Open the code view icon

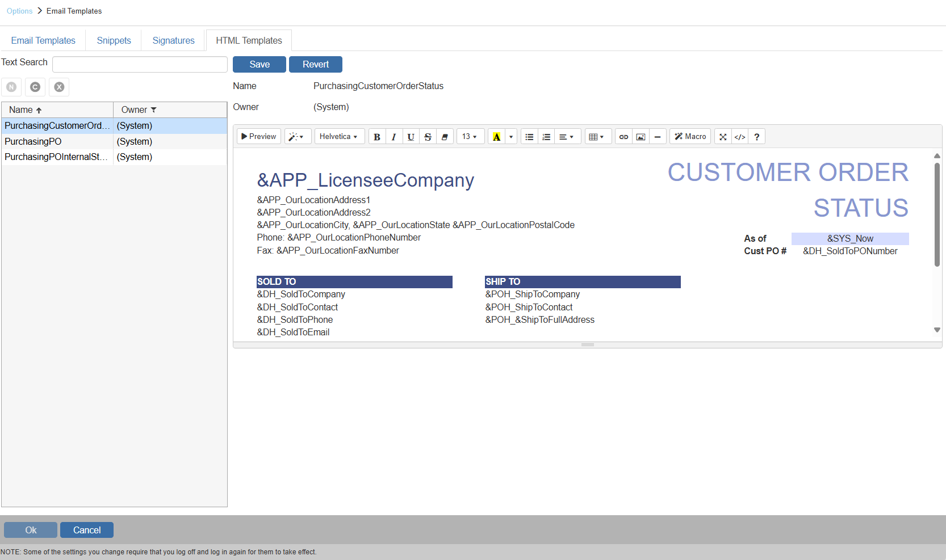pos(740,137)
